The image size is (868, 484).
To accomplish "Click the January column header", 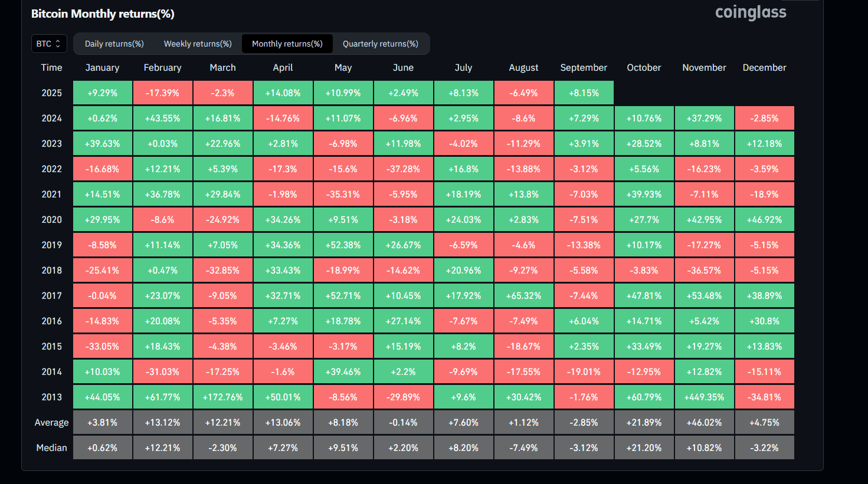I will click(102, 68).
